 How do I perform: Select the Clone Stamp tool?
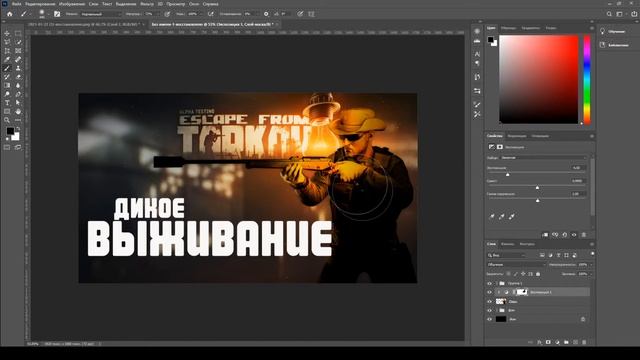[x=18, y=68]
